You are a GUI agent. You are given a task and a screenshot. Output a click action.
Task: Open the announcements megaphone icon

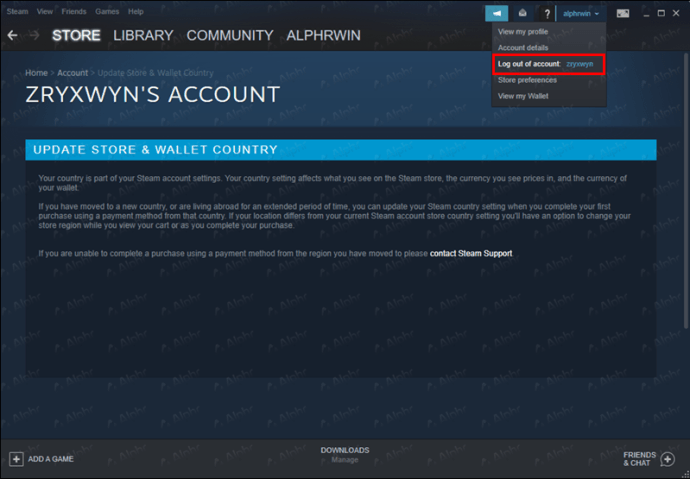click(x=496, y=14)
